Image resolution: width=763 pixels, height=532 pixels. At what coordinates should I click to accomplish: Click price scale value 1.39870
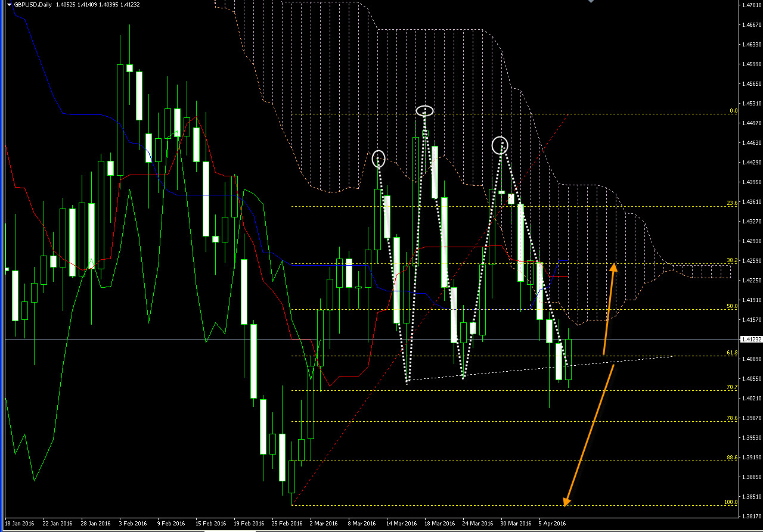(750, 418)
